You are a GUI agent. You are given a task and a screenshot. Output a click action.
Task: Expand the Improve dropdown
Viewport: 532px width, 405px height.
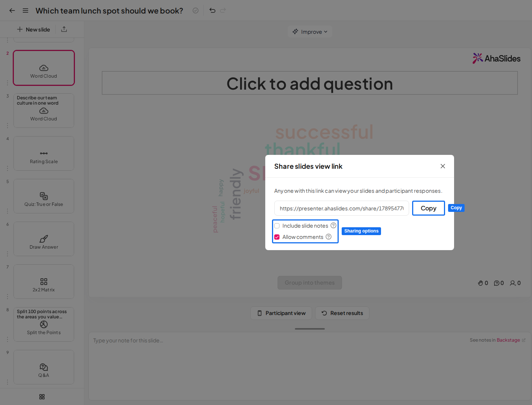pos(310,32)
